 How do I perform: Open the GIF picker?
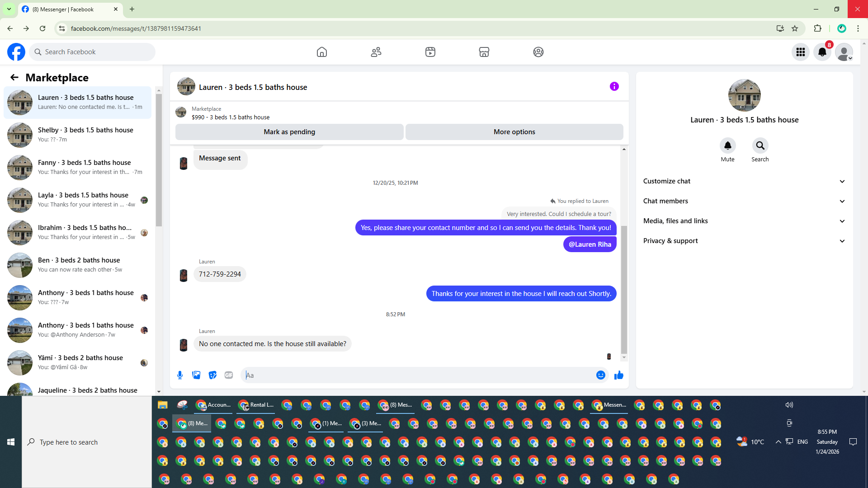[229, 375]
